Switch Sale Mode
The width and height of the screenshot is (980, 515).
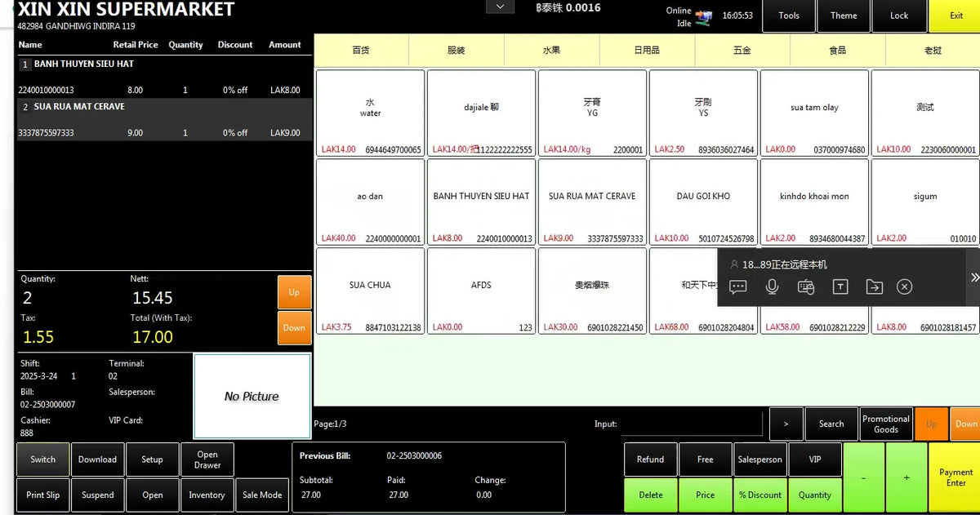[x=262, y=495]
